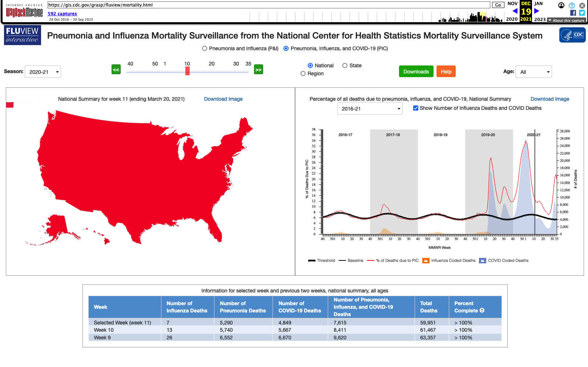Image resolution: width=588 pixels, height=367 pixels.
Task: Share capture on Twitter
Action: [x=582, y=13]
